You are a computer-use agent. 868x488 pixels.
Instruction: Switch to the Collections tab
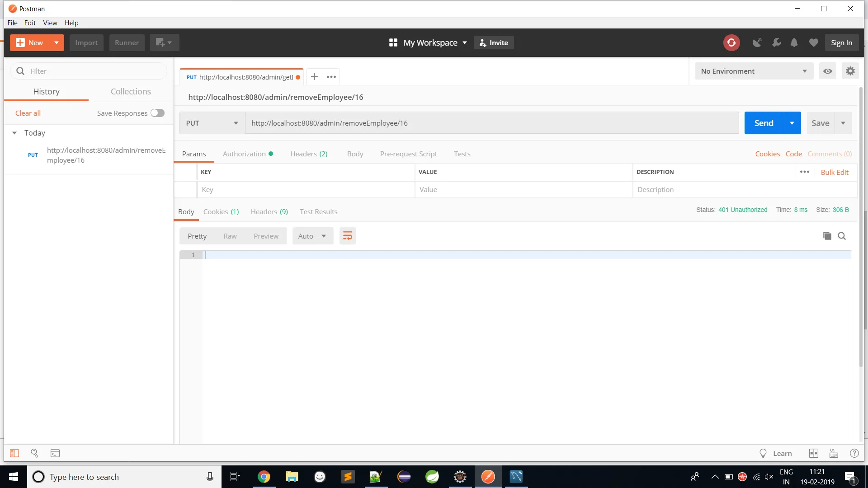131,91
